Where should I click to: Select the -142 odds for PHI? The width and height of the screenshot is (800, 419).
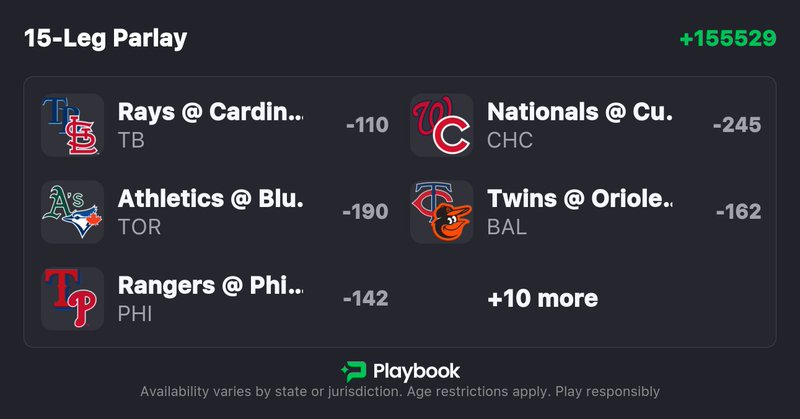[x=365, y=299]
